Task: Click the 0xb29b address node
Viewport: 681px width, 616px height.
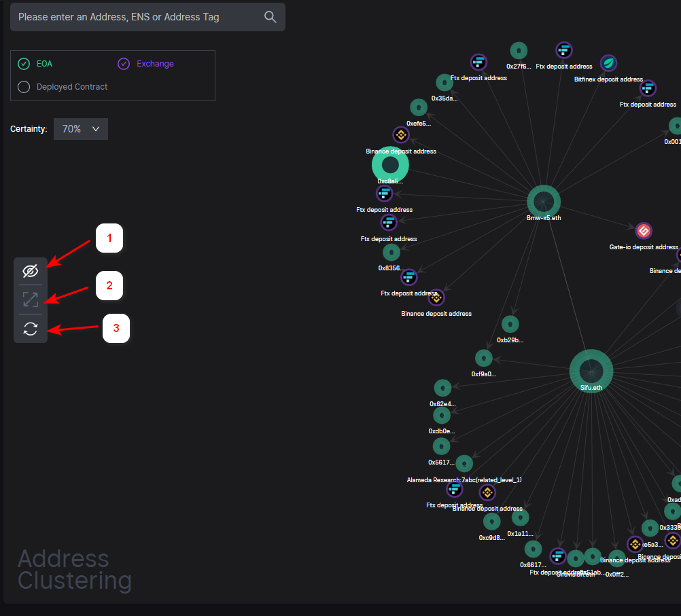Action: tap(510, 324)
